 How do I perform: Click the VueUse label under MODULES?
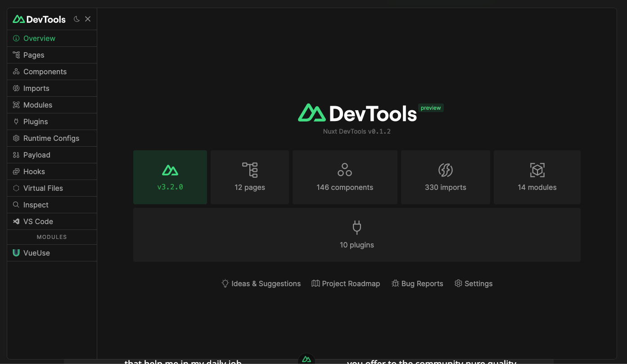36,253
